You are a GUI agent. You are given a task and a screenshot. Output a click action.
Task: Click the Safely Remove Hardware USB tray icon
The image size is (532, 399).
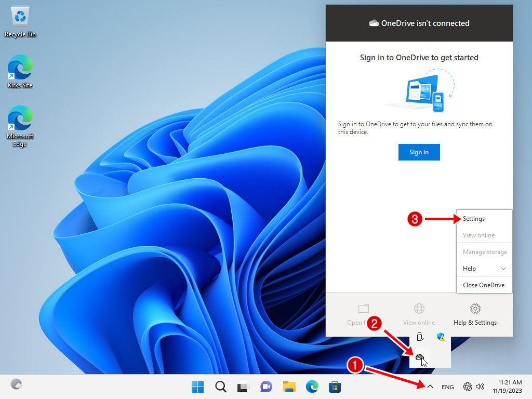coord(420,337)
